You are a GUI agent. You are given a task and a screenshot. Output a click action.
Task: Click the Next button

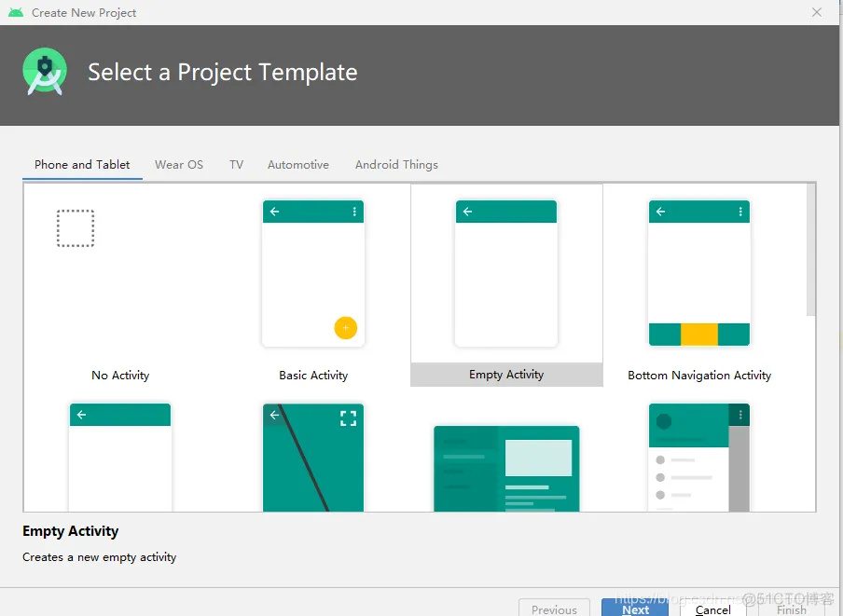[x=635, y=608]
